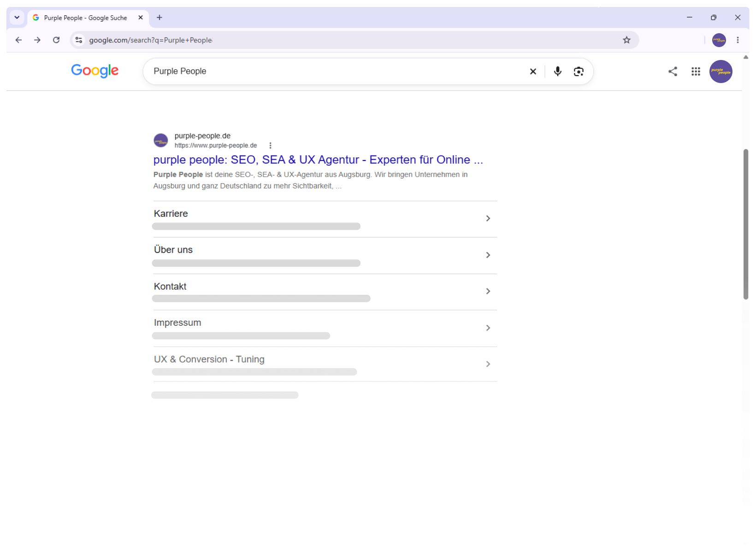
Task: Search by image with Google Lens icon
Action: point(579,72)
